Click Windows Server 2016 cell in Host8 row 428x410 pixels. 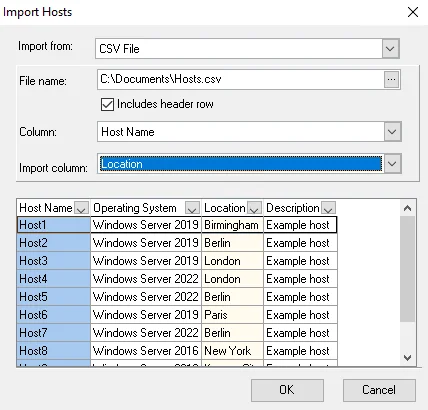tap(146, 351)
